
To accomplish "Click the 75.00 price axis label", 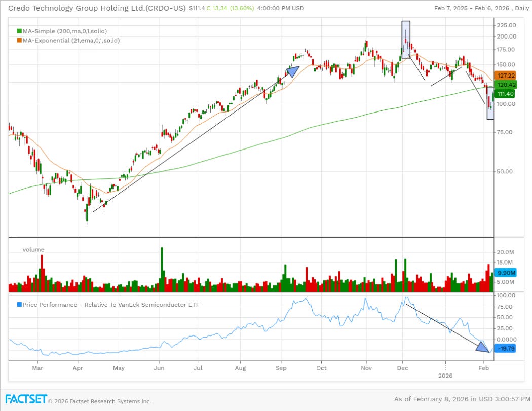I will click(504, 132).
